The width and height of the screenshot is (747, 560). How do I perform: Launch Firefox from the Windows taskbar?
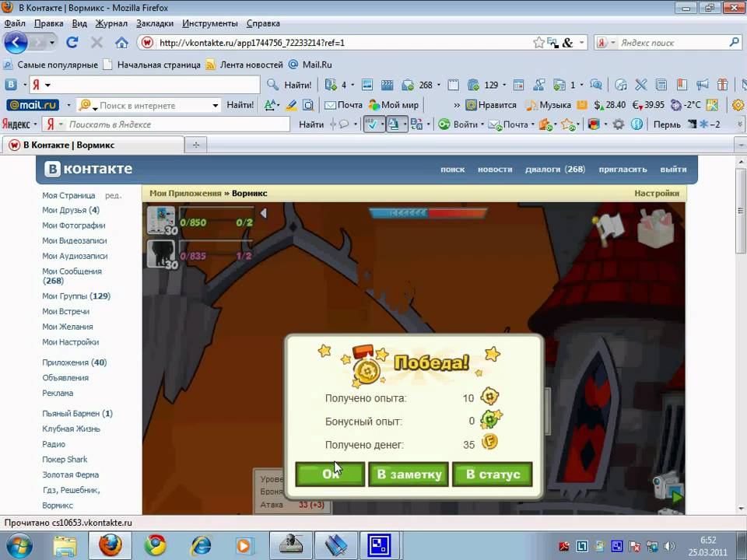[x=110, y=545]
